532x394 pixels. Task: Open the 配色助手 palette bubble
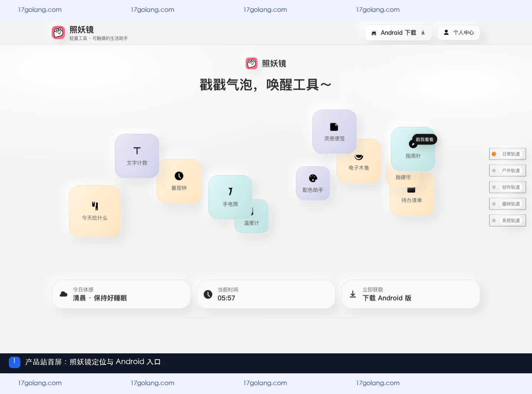pos(313,183)
